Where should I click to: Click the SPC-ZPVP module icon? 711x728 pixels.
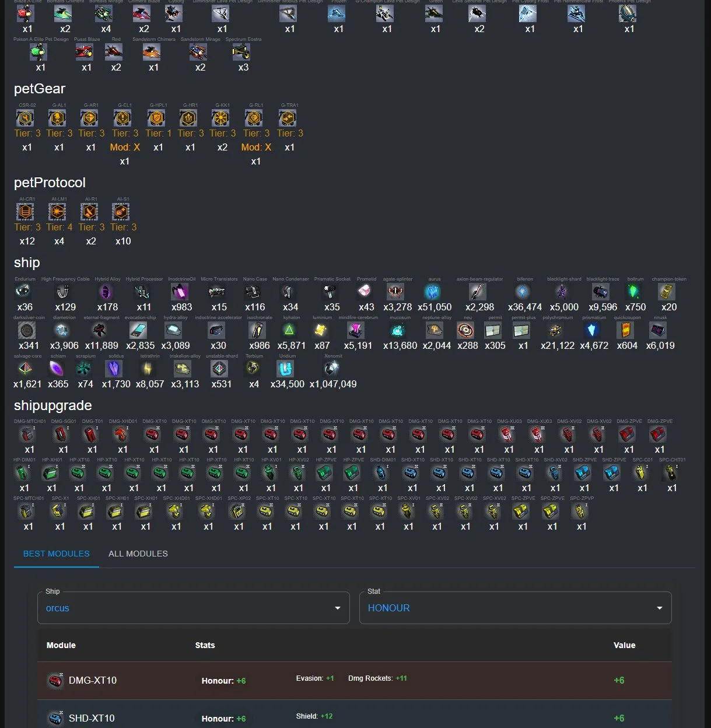(x=580, y=511)
